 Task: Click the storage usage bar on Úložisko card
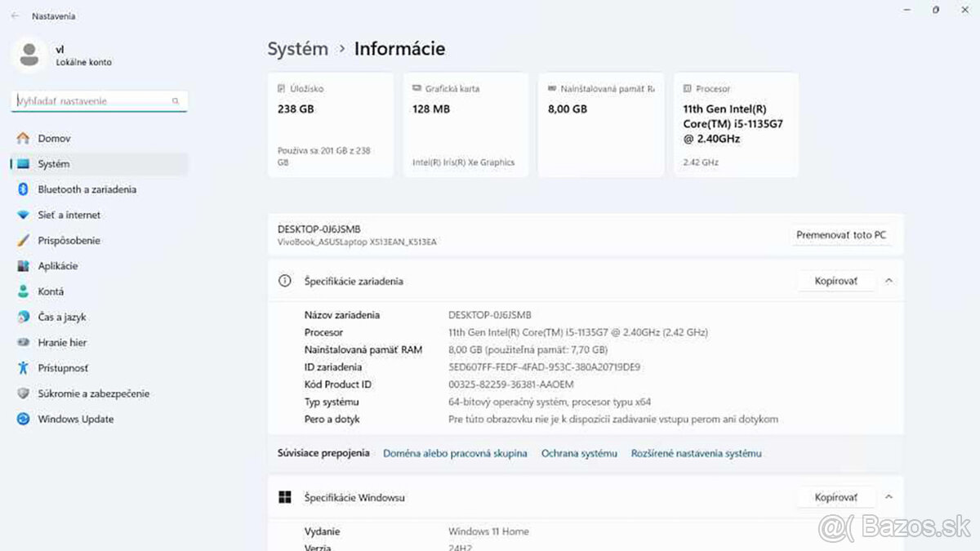pyautogui.click(x=327, y=135)
